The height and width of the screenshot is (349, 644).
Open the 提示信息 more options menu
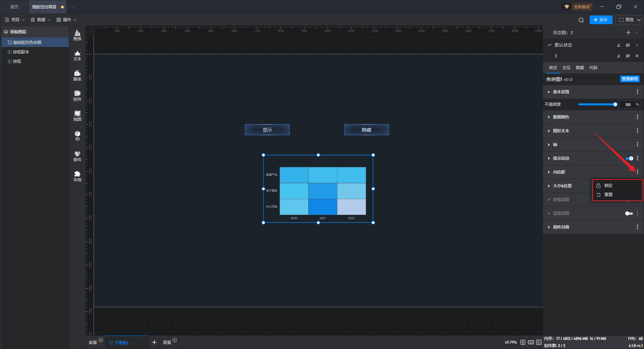pyautogui.click(x=637, y=158)
